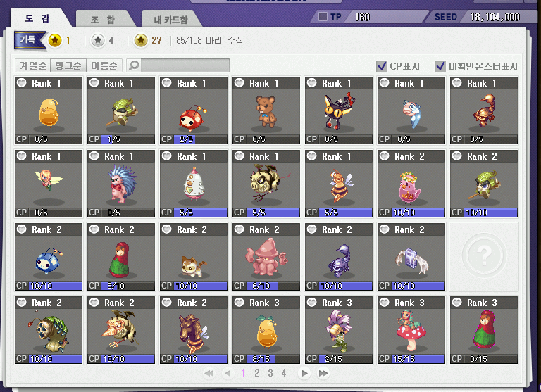541x392 pixels.
Task: Click heart icon on Rank 3 matryoshka card
Action: pos(456,303)
